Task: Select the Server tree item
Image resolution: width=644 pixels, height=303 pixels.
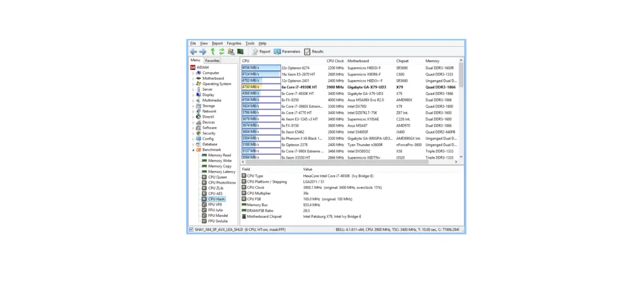Action: pyautogui.click(x=207, y=90)
